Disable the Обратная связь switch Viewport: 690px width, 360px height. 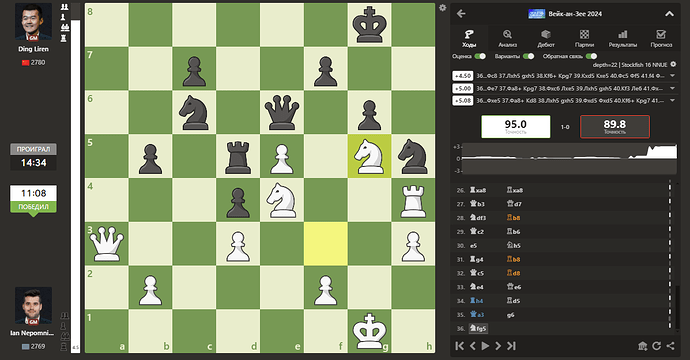tap(591, 56)
